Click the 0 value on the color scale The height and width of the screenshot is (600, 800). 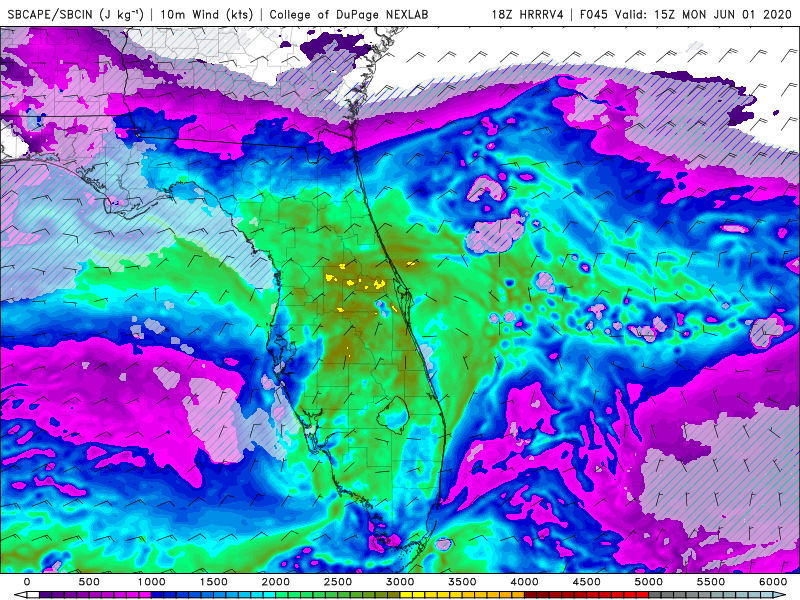point(27,582)
